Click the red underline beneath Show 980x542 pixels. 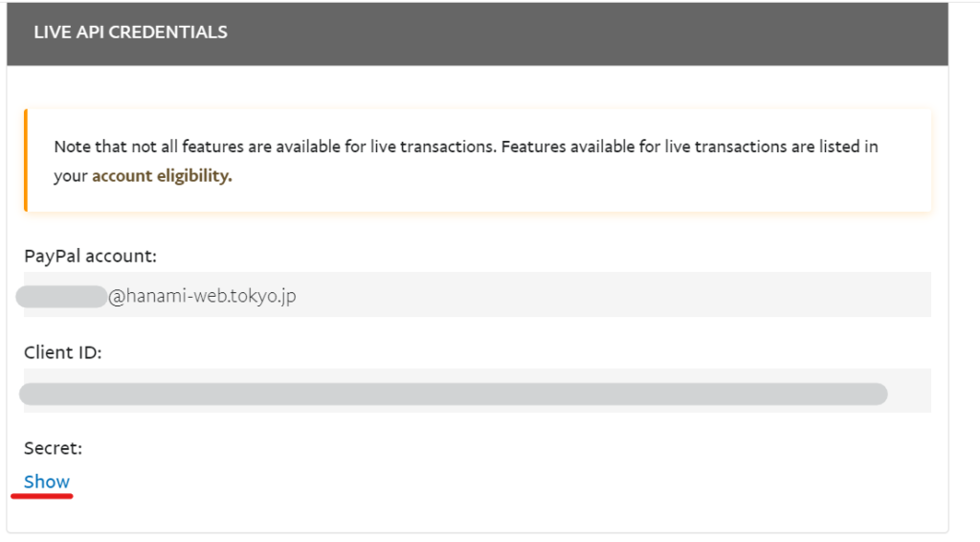point(42,496)
